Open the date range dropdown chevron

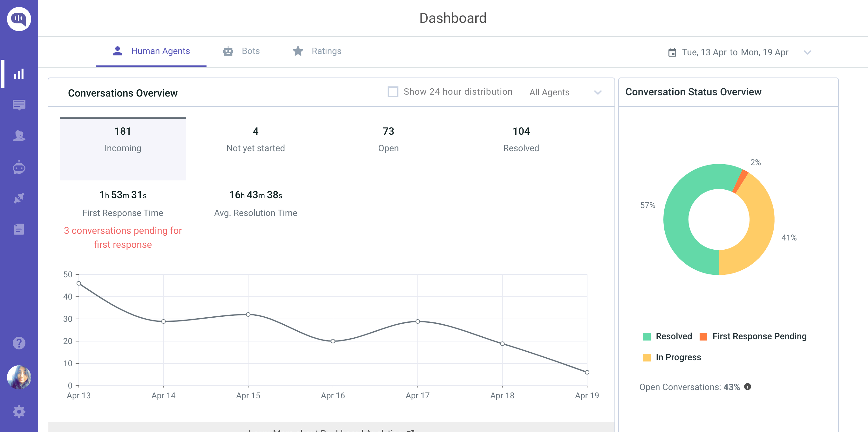tap(807, 52)
